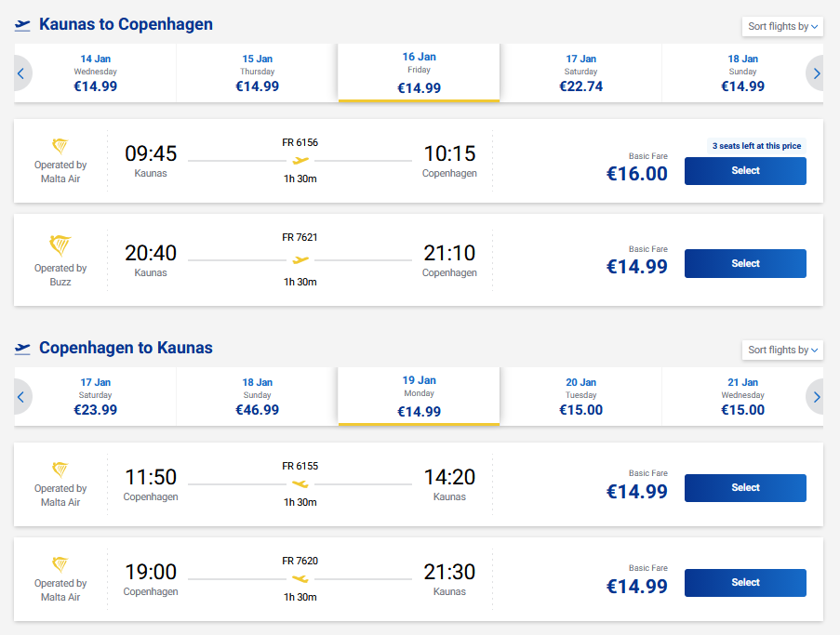Click previous dates arrow for Kaunas to Copenhagen

pyautogui.click(x=21, y=73)
